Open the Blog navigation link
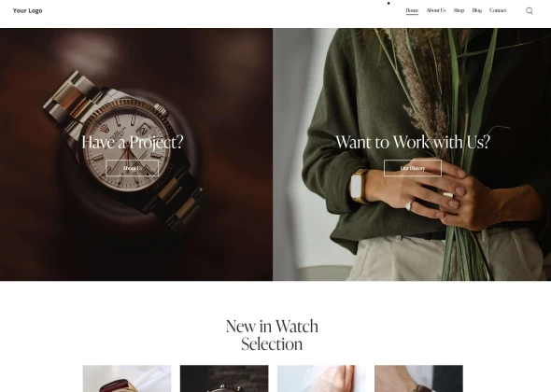Screen dimensions: 551x392 [476, 10]
